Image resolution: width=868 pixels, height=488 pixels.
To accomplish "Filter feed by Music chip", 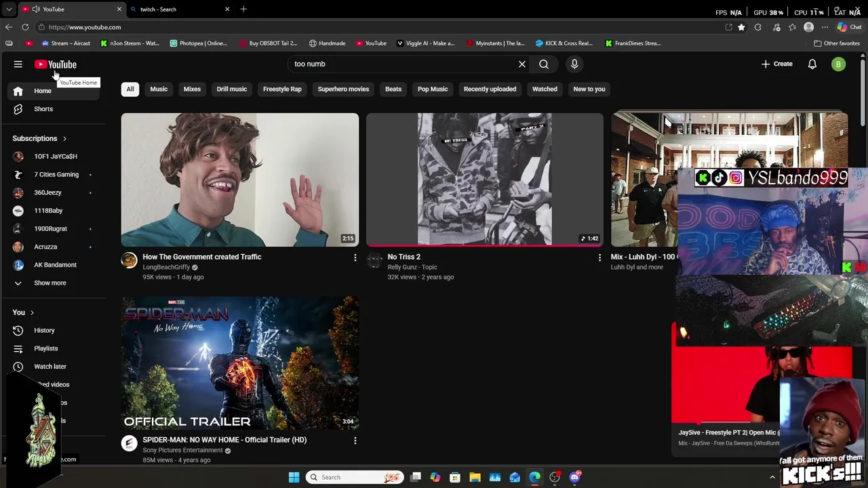I will coord(159,89).
